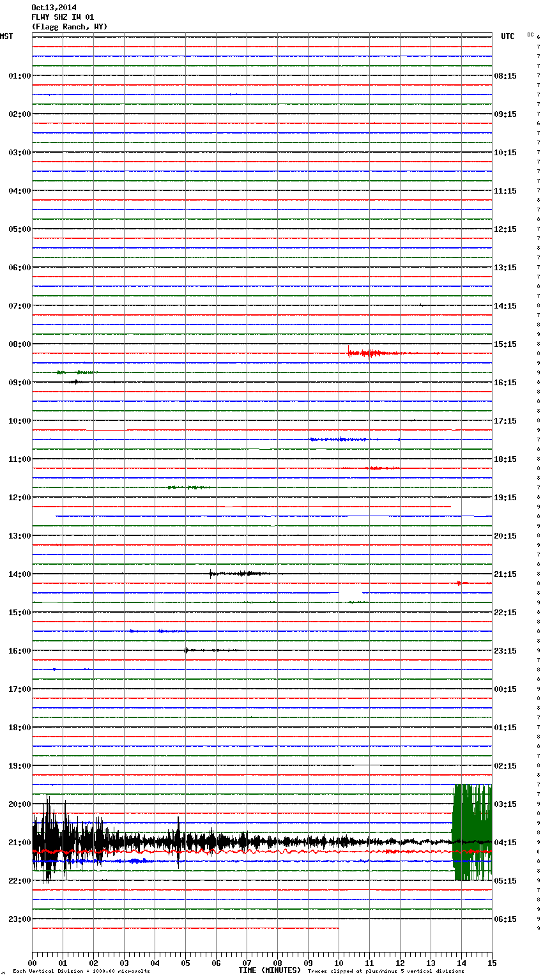
Task: Select the 22:00 MST row label
Action: (x=19, y=881)
